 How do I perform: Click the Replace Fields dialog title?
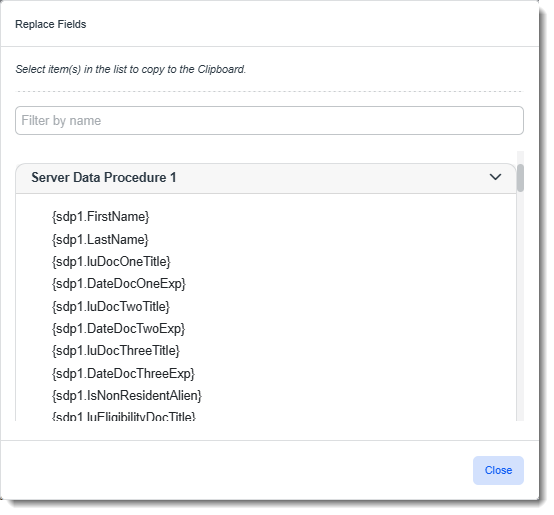pos(51,24)
